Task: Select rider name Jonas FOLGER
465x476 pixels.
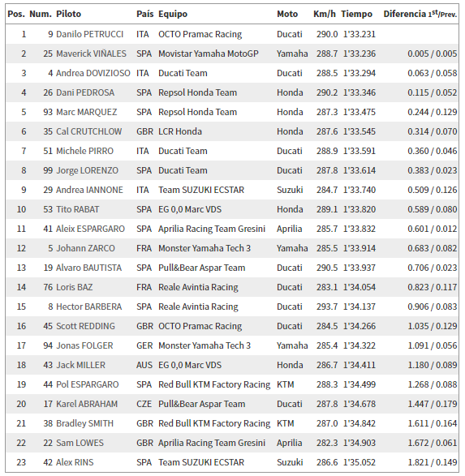Action: (x=84, y=345)
